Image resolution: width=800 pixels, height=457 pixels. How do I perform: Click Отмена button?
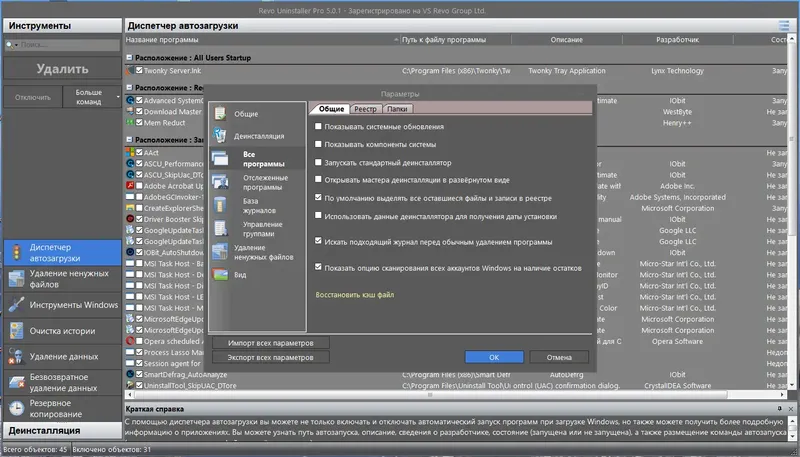pos(559,357)
